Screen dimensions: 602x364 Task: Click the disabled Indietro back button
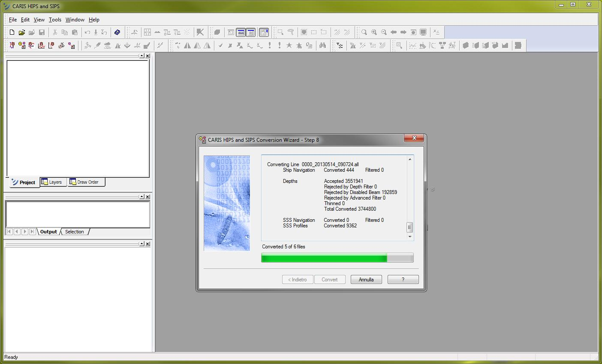[x=298, y=280]
